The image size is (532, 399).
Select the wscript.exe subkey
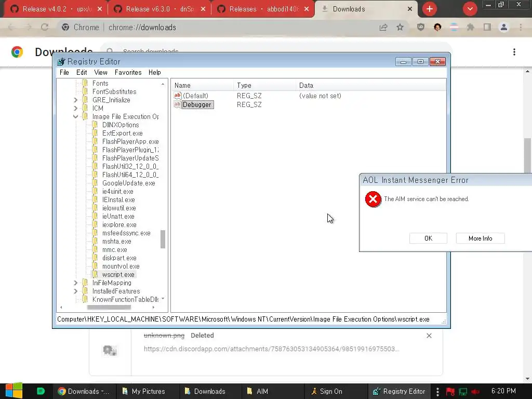(118, 274)
